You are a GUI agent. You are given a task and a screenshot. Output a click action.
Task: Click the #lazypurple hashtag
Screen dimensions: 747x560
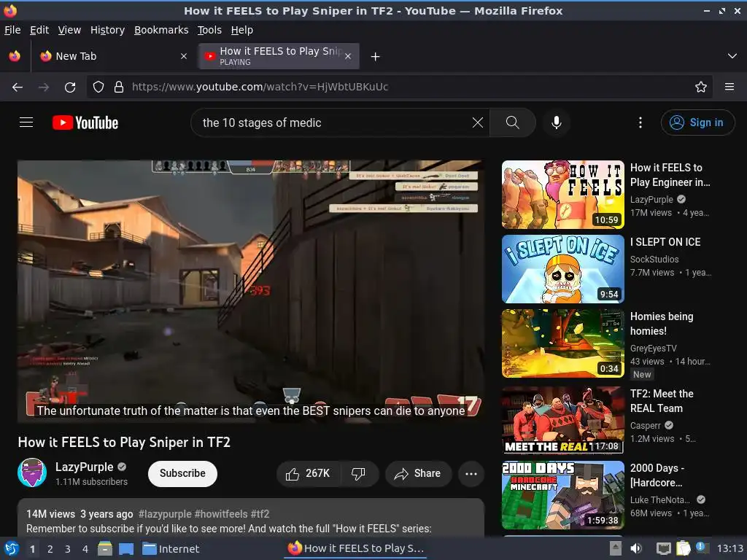pos(165,514)
